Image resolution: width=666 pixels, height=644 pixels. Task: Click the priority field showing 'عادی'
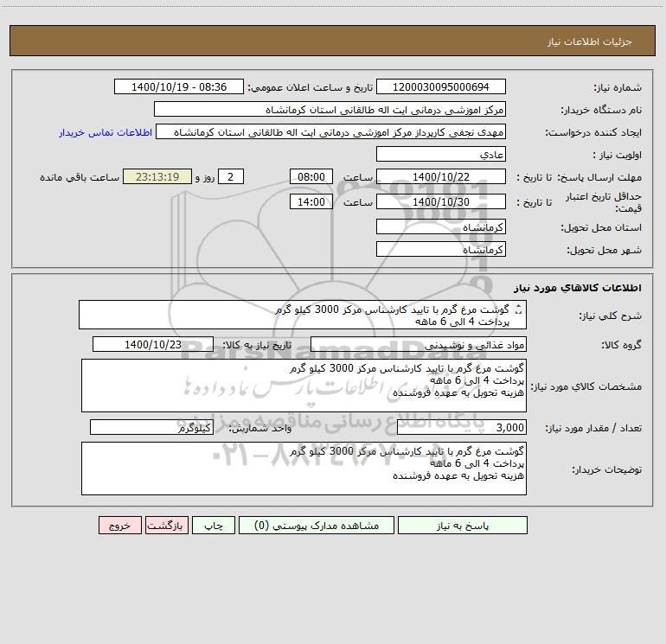tap(441, 154)
